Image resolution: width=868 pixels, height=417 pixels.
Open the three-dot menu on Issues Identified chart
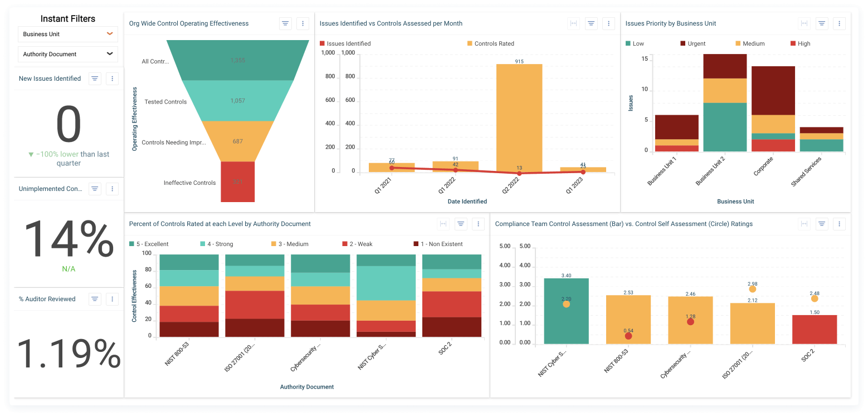[x=608, y=23]
